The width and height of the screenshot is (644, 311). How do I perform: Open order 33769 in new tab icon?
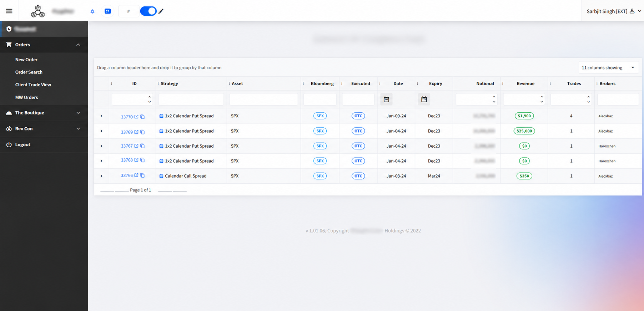click(x=136, y=132)
